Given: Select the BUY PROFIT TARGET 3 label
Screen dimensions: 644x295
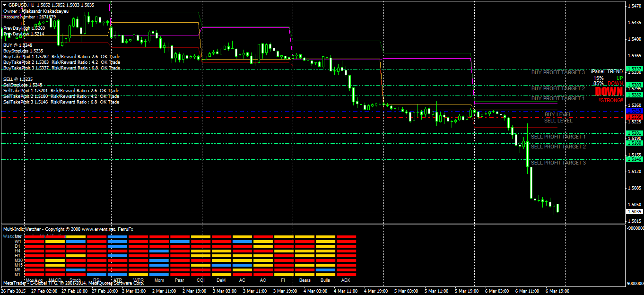Looking at the screenshot, I should tap(558, 73).
